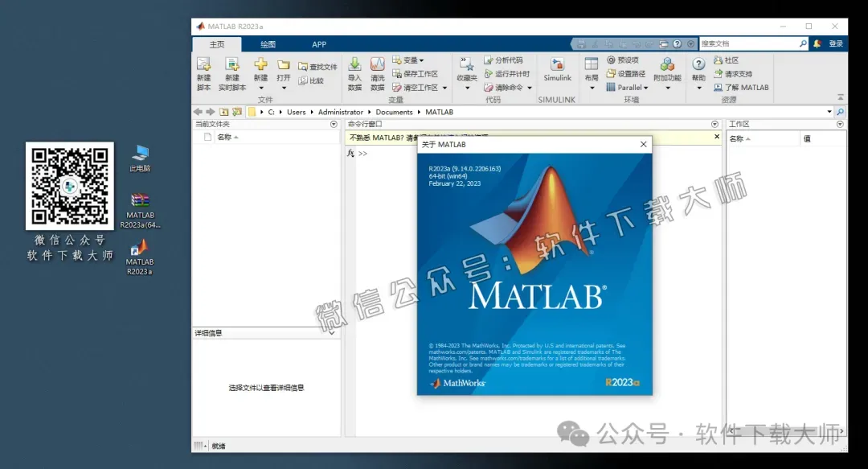This screenshot has width=868, height=469.
Task: Launch Simulink from the toolstrip
Action: click(557, 70)
